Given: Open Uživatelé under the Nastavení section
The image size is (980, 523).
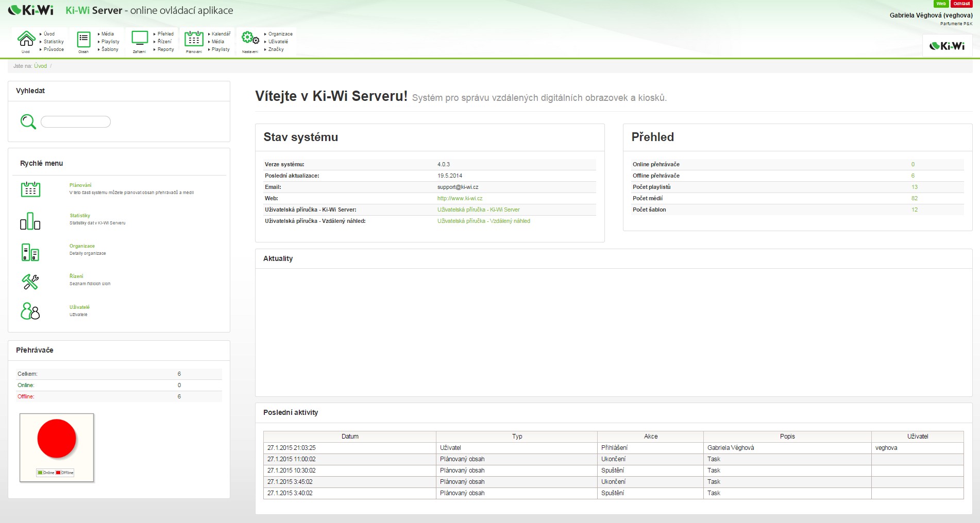Looking at the screenshot, I should (x=278, y=42).
